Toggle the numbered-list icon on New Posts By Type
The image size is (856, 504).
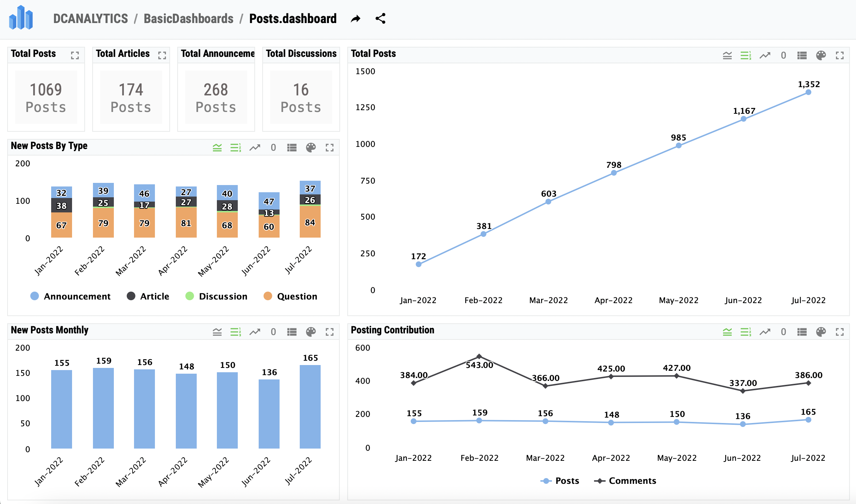[236, 148]
